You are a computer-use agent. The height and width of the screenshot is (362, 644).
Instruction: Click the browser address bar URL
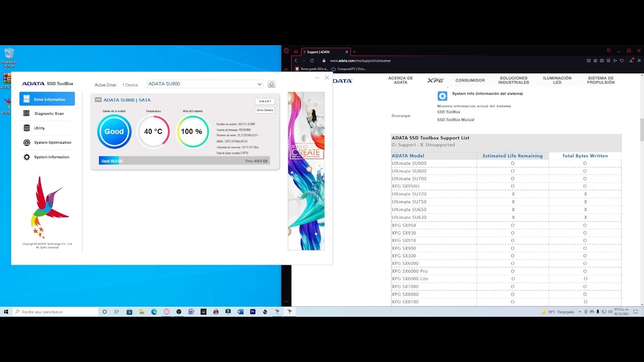360,61
